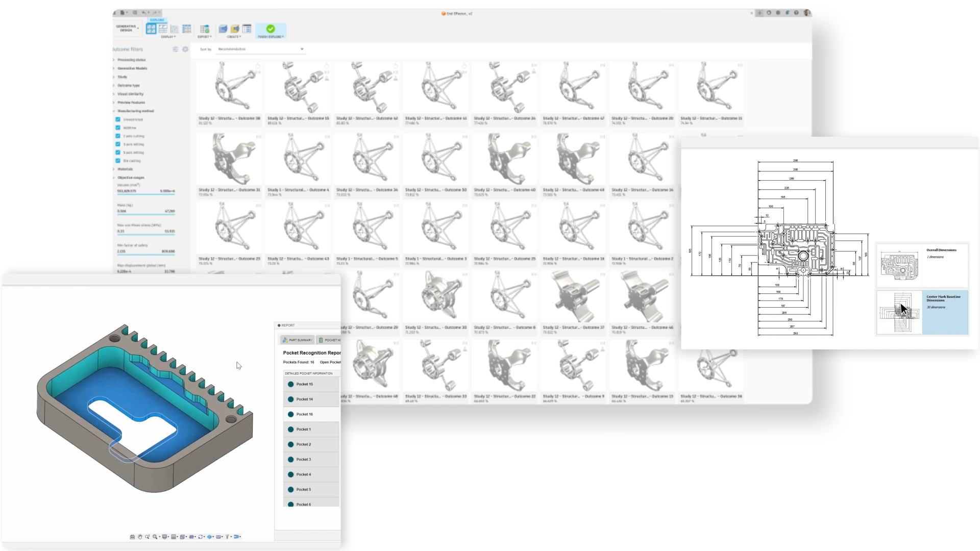Screen dimensions: 980x551
Task: Select the thumbnail grid display view icon
Action: pos(151,29)
